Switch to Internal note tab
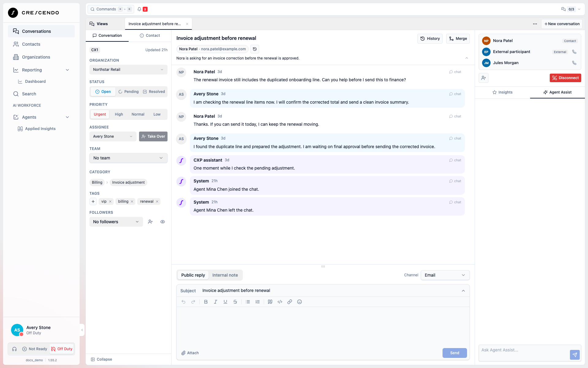This screenshot has width=588, height=368. coord(225,275)
